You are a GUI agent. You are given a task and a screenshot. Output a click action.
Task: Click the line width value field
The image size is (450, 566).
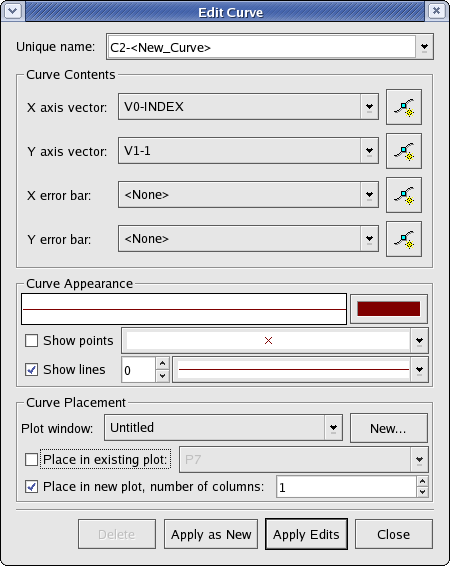tap(139, 370)
